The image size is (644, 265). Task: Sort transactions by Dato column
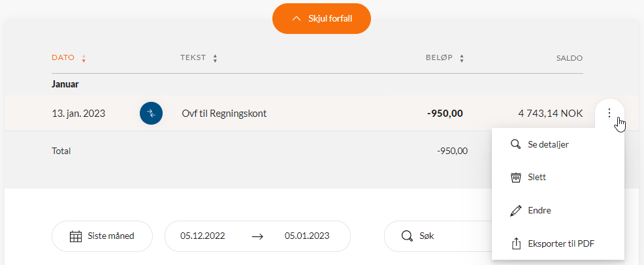tap(69, 58)
